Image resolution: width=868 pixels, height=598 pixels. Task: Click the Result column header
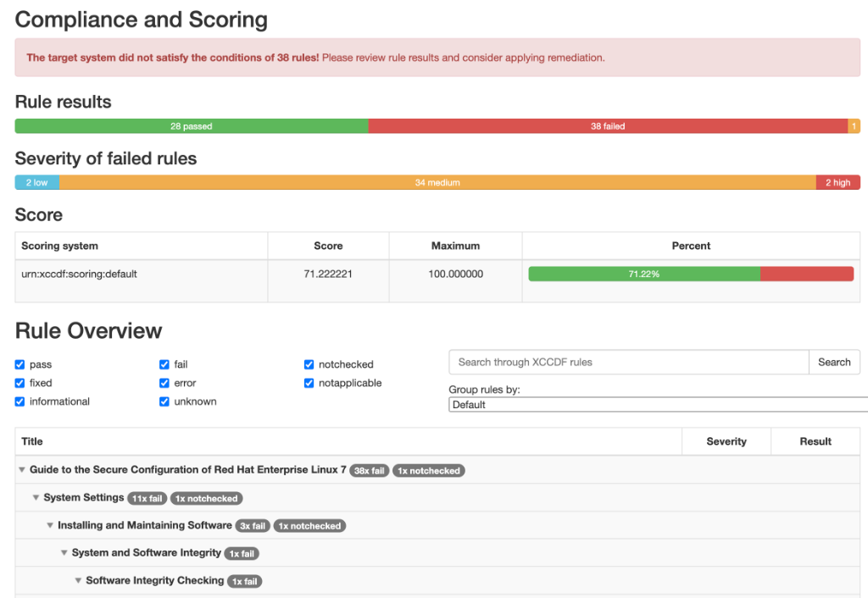pyautogui.click(x=815, y=441)
